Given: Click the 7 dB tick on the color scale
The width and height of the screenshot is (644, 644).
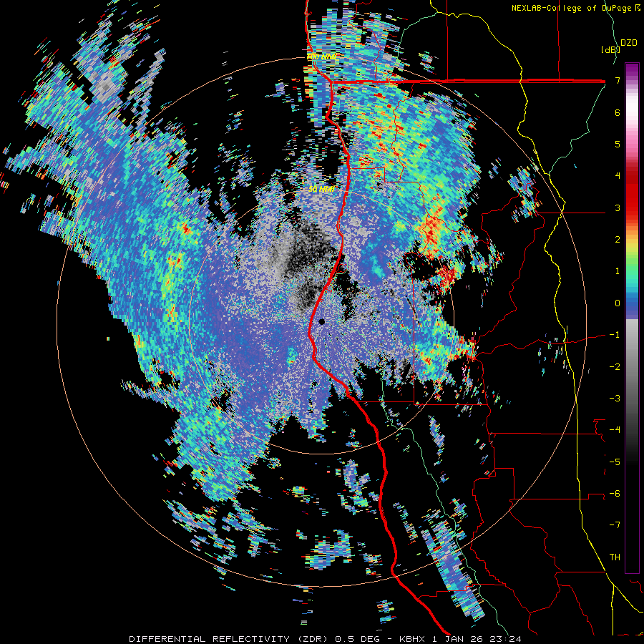Looking at the screenshot, I should tap(618, 80).
